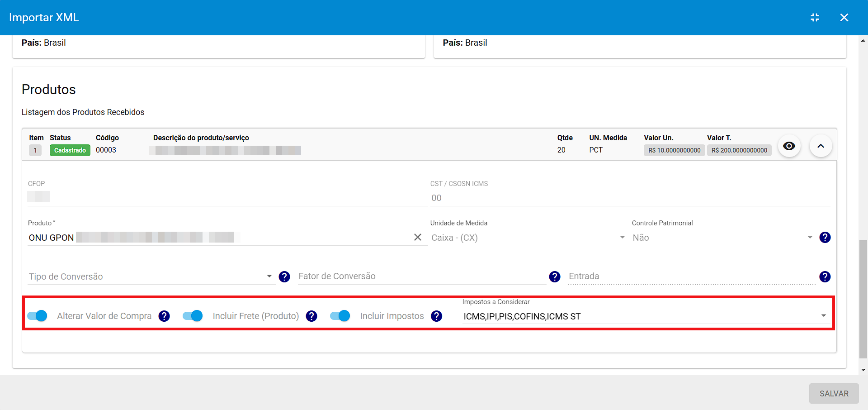Open the Controle Patrimonial dropdown

click(x=723, y=238)
